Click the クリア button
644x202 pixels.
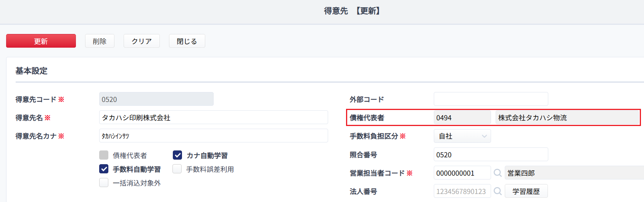pyautogui.click(x=142, y=41)
